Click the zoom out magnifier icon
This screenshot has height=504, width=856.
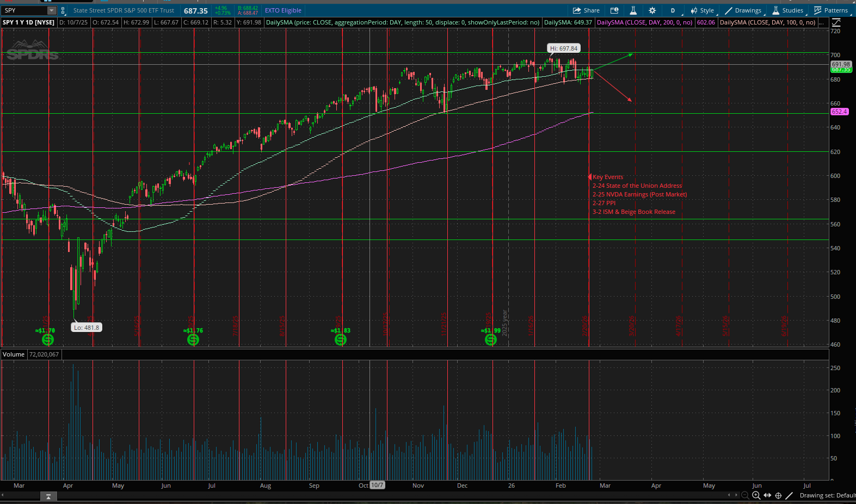(746, 495)
